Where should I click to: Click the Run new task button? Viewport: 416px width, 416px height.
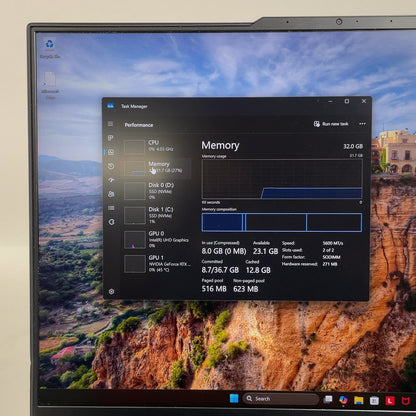tap(331, 124)
